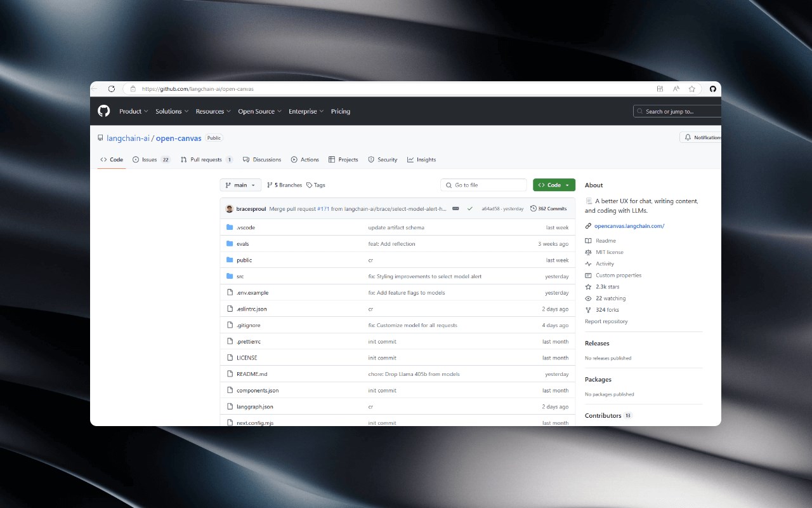The width and height of the screenshot is (812, 508).
Task: Click the commit check status icon
Action: pos(470,208)
